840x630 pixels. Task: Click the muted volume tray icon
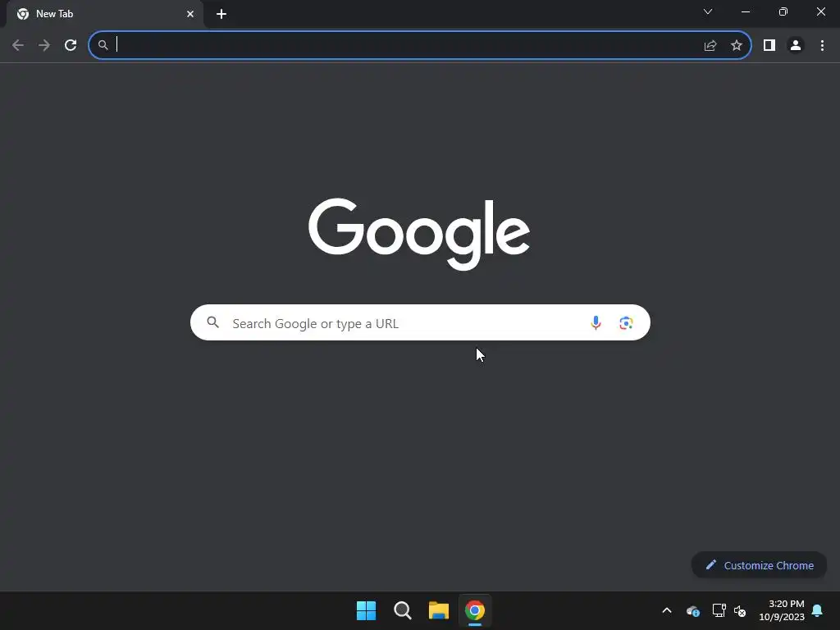(x=740, y=610)
